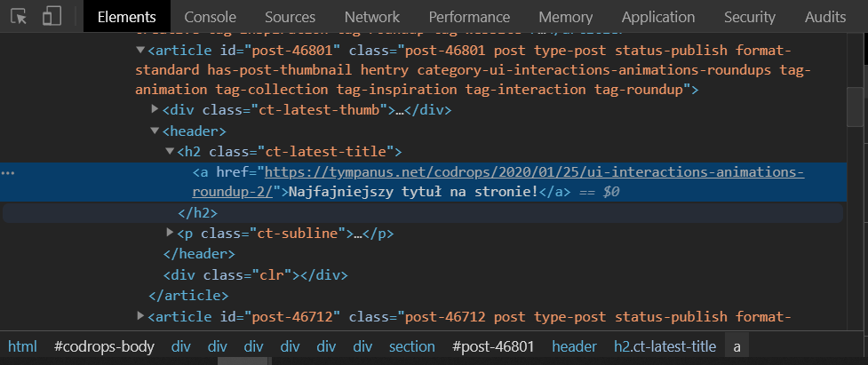Expand the p ct-subline element

pyautogui.click(x=170, y=233)
